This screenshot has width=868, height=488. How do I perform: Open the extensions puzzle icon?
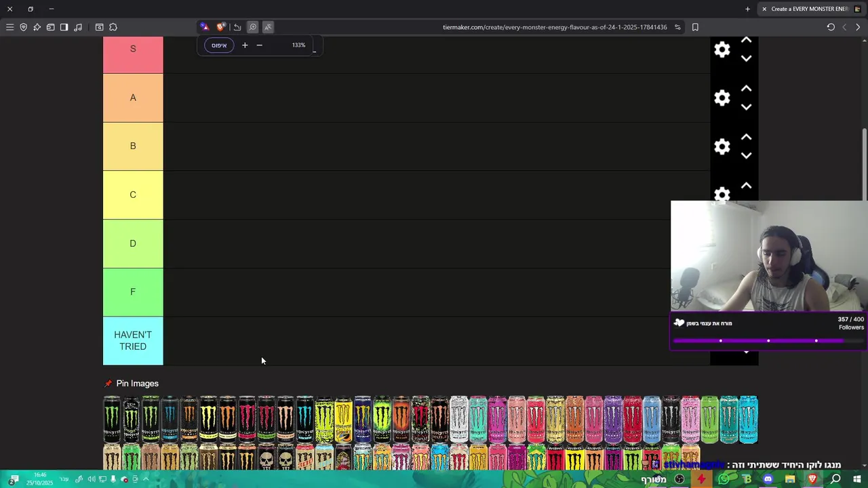[113, 27]
